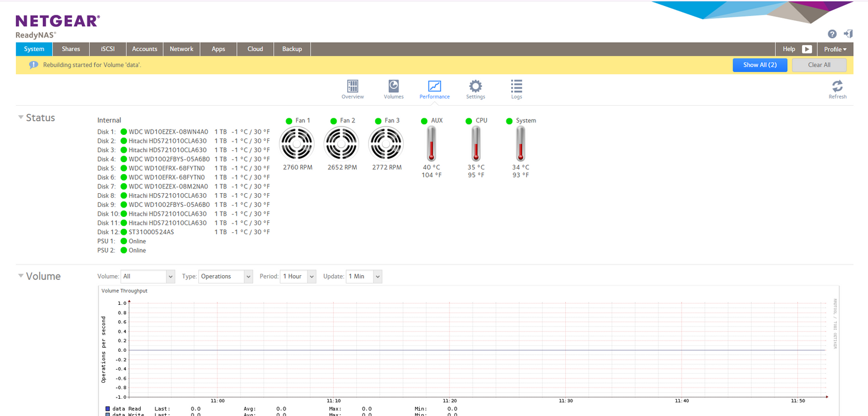Open the Period '1 Hour' dropdown
This screenshot has width=868, height=416.
(298, 276)
